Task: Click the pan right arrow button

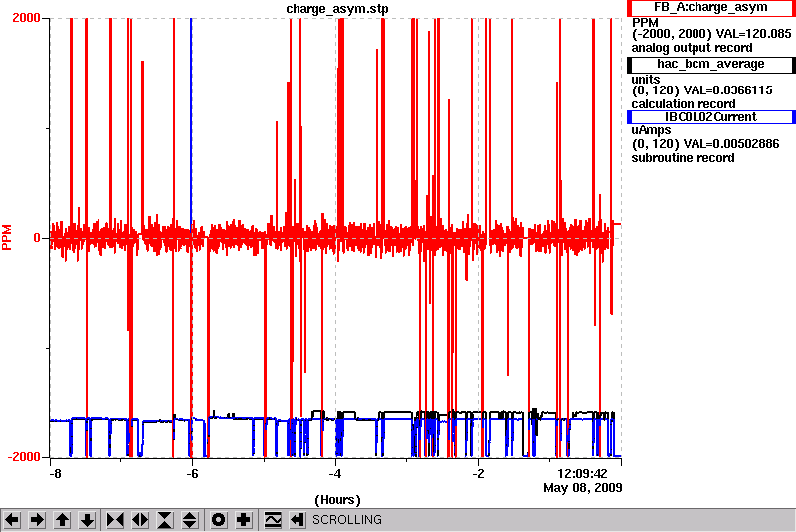Action: click(37, 520)
